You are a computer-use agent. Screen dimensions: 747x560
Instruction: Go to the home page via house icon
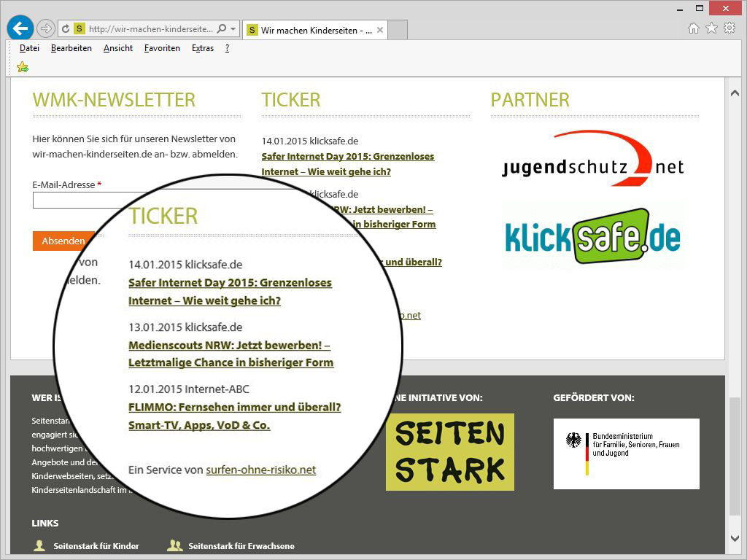694,28
